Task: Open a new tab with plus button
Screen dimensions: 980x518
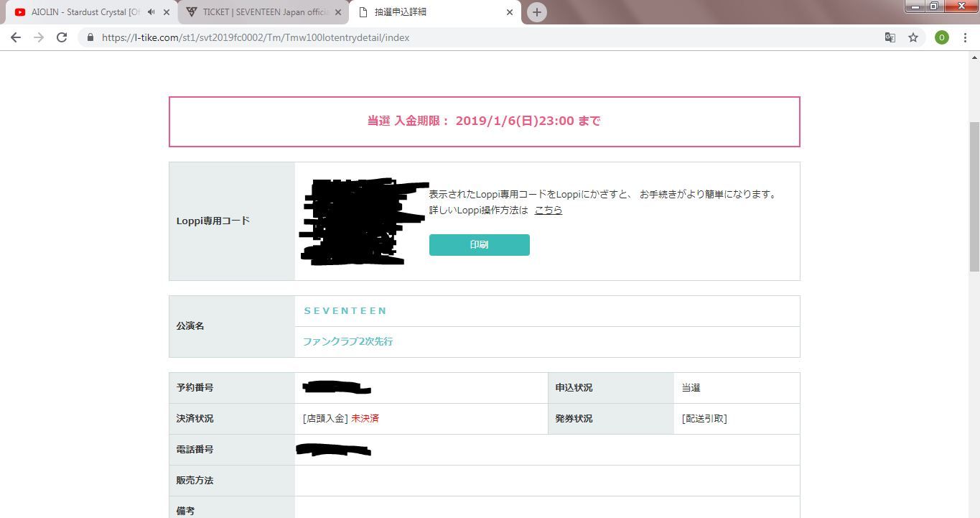Action: tap(536, 12)
